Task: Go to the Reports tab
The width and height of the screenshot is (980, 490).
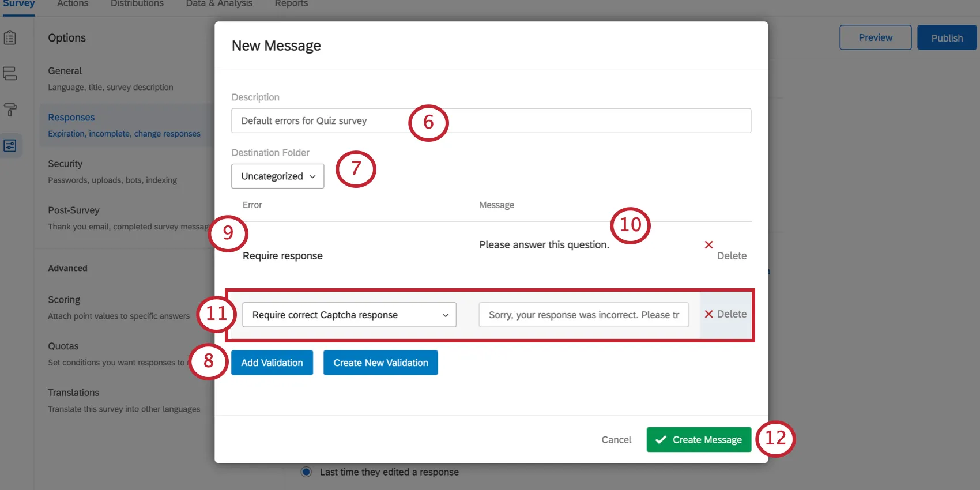Action: point(291,4)
